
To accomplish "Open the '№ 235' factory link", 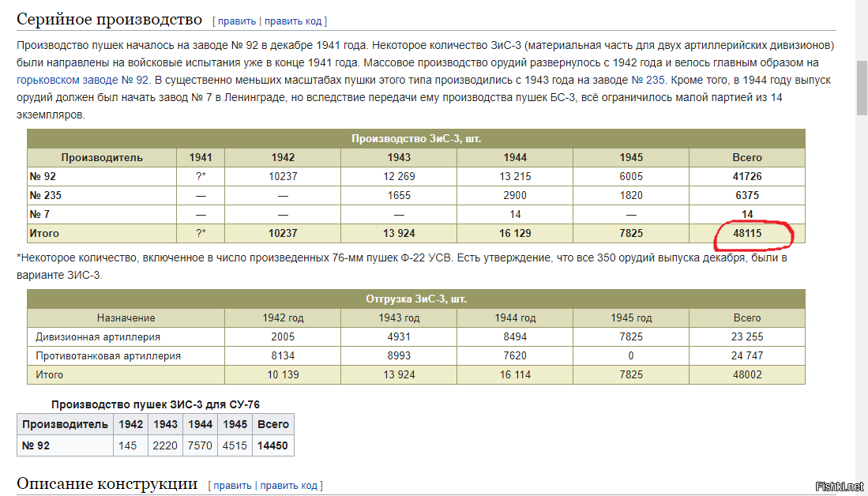I will (x=648, y=80).
